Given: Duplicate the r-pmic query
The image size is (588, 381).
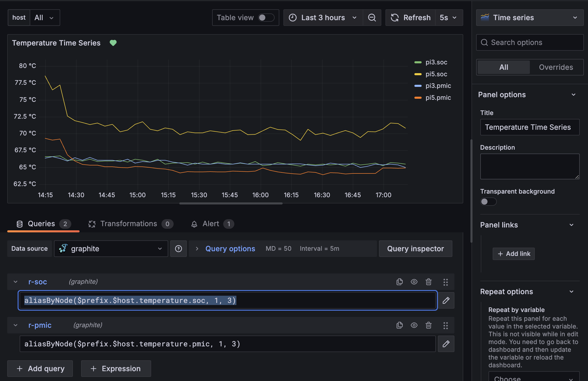Looking at the screenshot, I should [399, 325].
